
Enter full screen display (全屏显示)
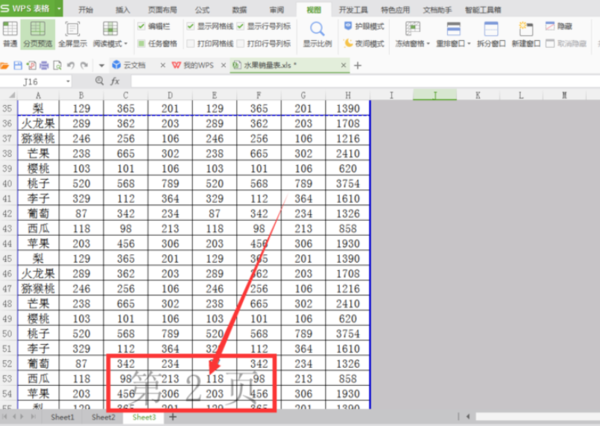pyautogui.click(x=72, y=34)
